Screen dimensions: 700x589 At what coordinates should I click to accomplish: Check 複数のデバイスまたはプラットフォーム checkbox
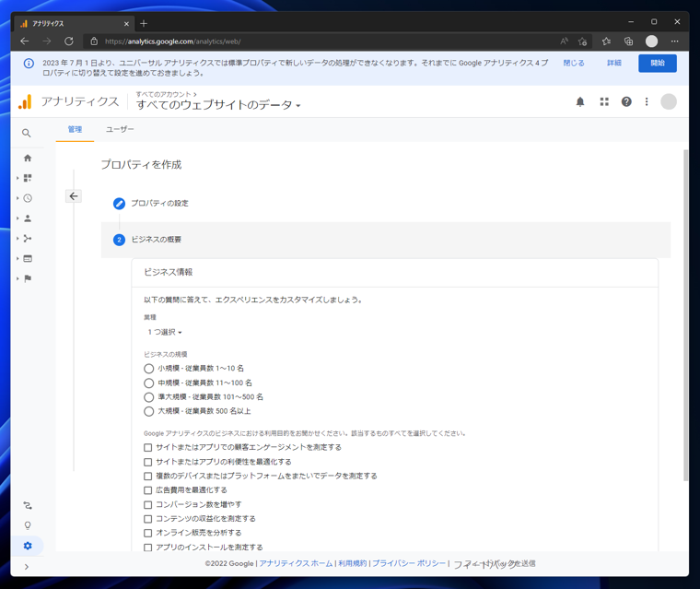click(x=147, y=476)
